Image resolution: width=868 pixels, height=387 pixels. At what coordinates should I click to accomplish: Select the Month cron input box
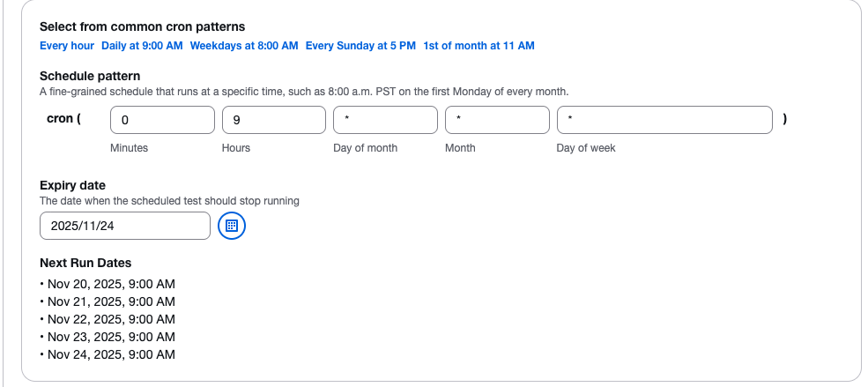point(497,120)
